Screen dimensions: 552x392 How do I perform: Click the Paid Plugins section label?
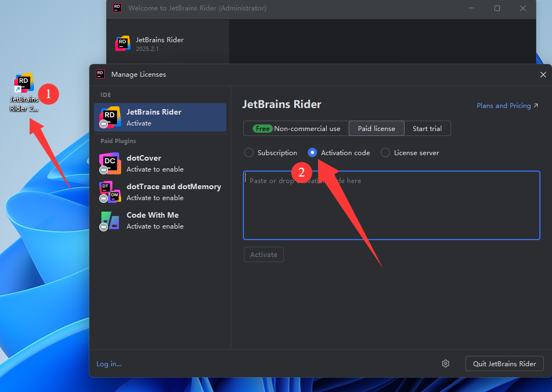[x=118, y=141]
